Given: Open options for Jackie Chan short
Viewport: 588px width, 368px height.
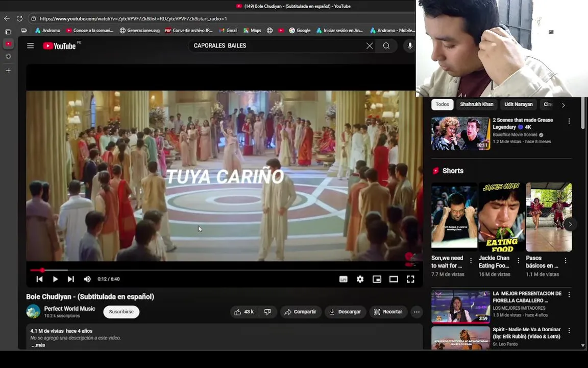Looking at the screenshot, I should (518, 261).
